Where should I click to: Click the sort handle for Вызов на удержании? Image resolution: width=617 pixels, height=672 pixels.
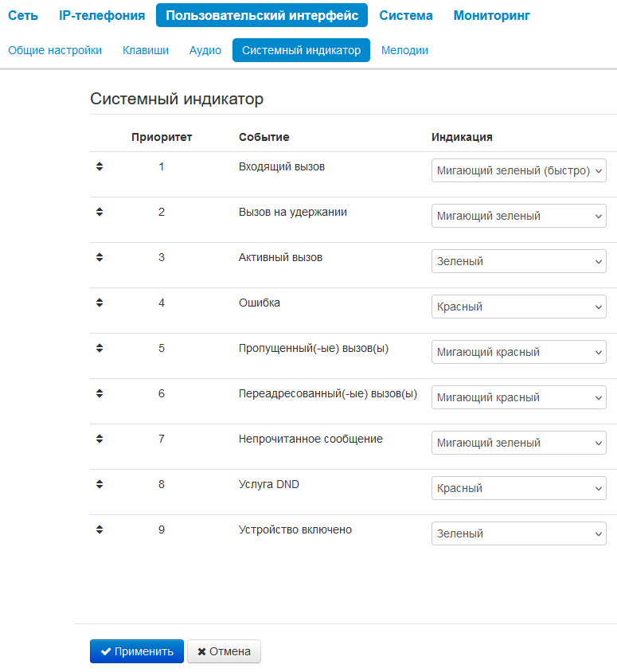[100, 213]
